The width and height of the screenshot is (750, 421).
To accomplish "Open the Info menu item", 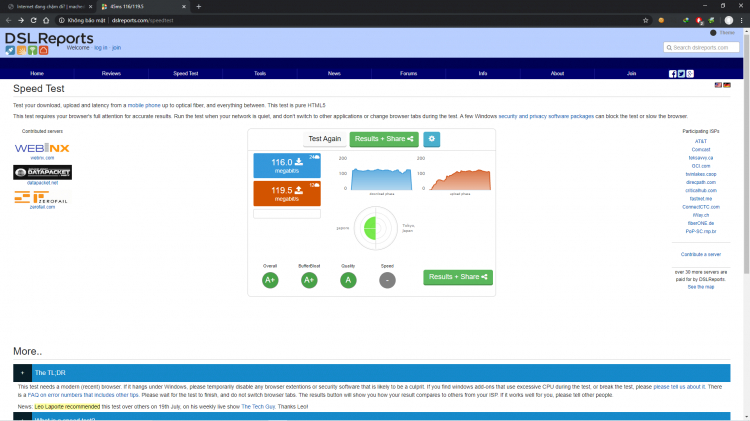I will click(x=483, y=73).
